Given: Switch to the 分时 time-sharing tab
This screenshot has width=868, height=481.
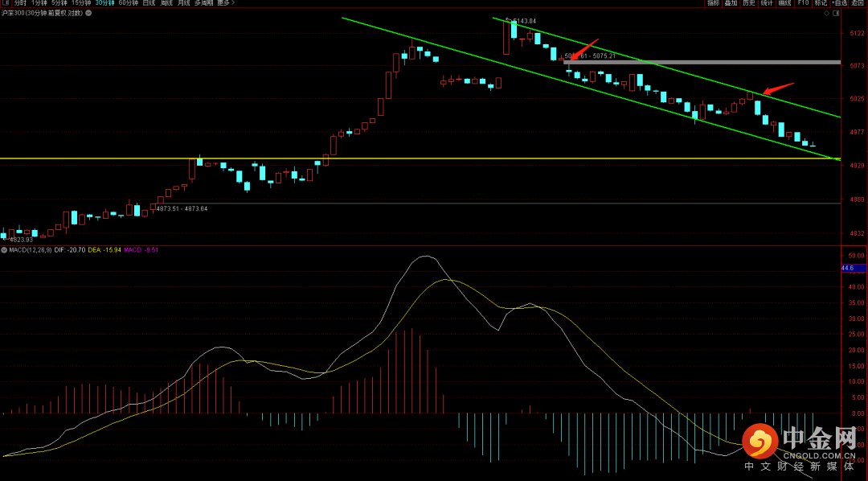Looking at the screenshot, I should click(x=19, y=3).
